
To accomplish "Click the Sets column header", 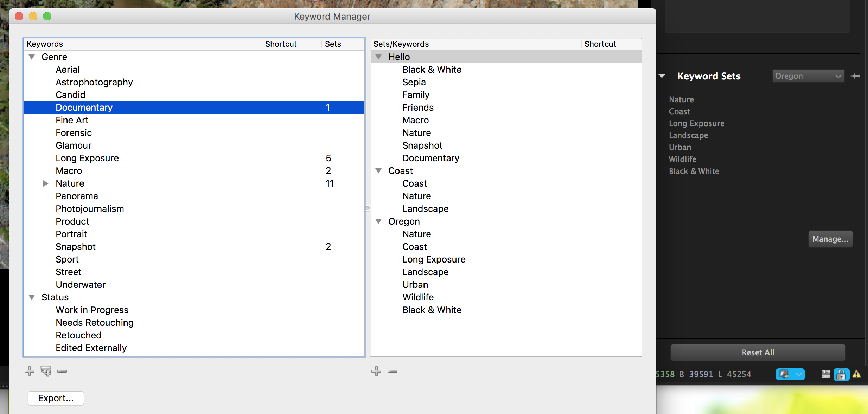I will coord(333,44).
